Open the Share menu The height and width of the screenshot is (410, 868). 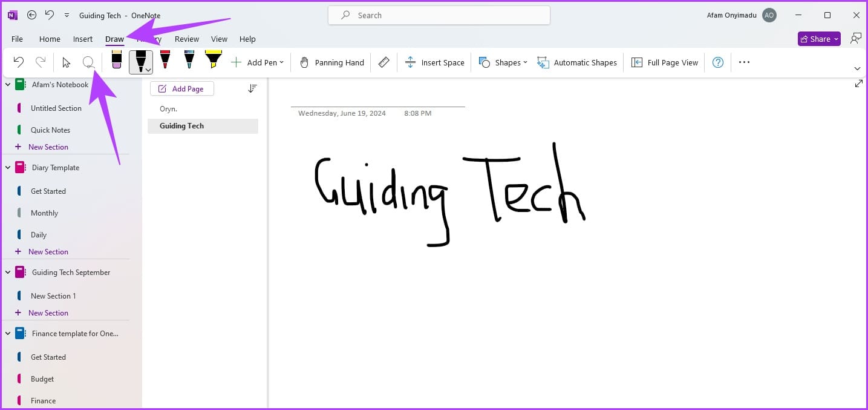(818, 38)
